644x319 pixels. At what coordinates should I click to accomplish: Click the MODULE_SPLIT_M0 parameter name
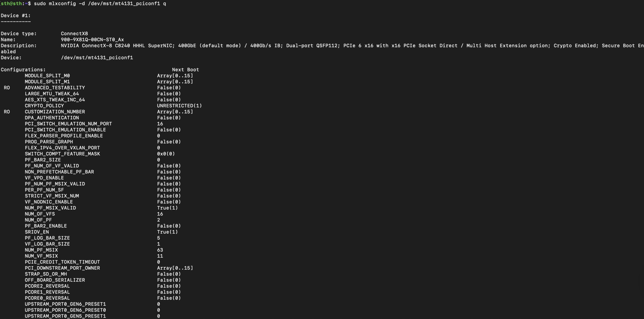coord(47,76)
